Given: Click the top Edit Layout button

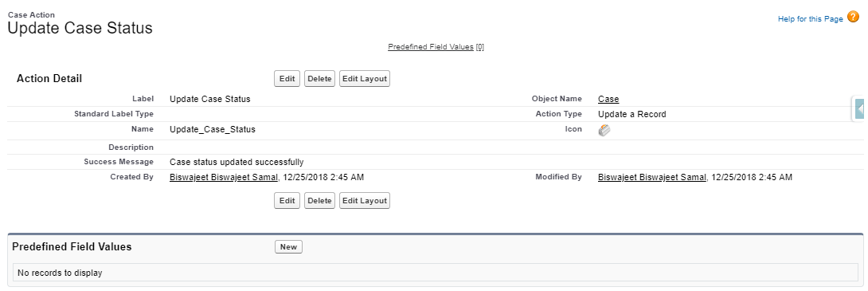Looking at the screenshot, I should 364,79.
